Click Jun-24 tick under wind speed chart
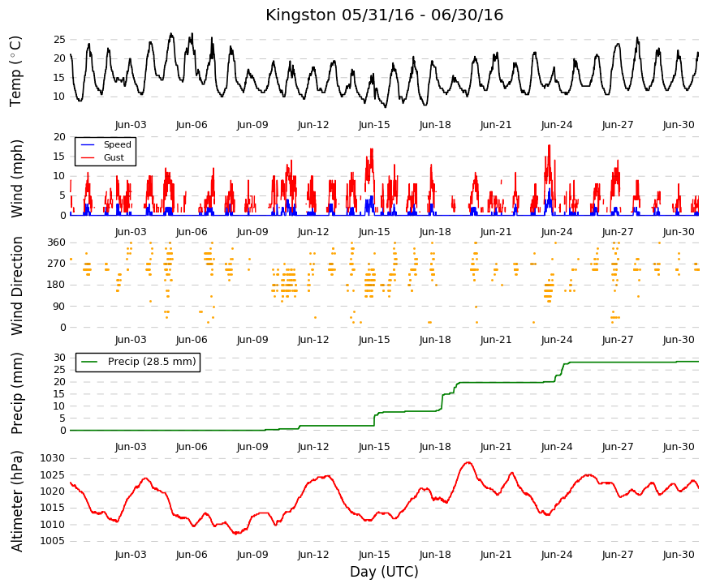The image size is (707, 588). tap(557, 232)
